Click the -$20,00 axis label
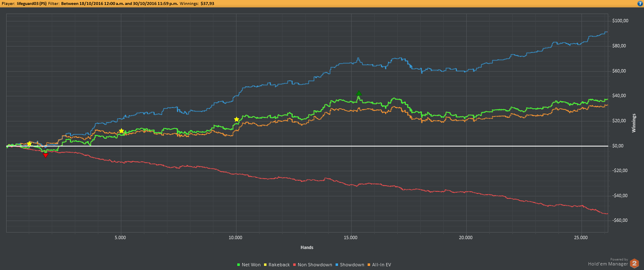This screenshot has height=270, width=644. coord(619,170)
